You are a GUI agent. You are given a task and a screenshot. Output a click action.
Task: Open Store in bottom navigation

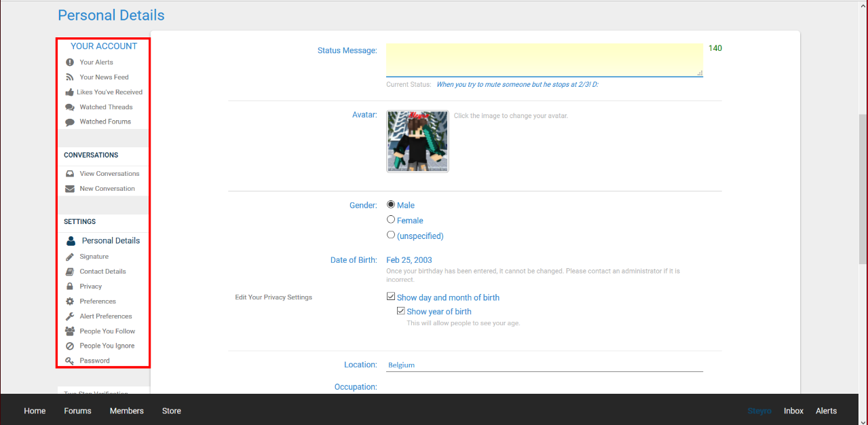[x=172, y=411]
